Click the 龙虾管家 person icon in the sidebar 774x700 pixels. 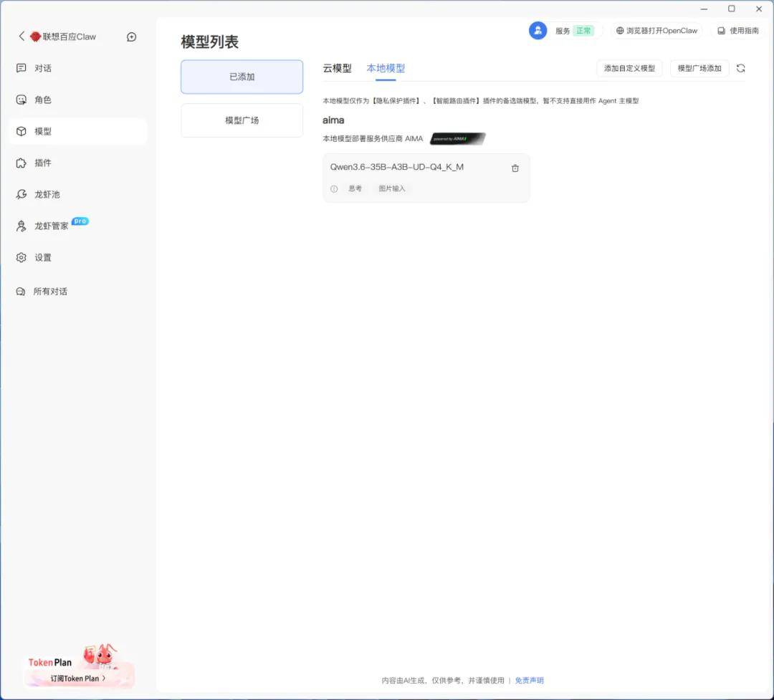21,226
